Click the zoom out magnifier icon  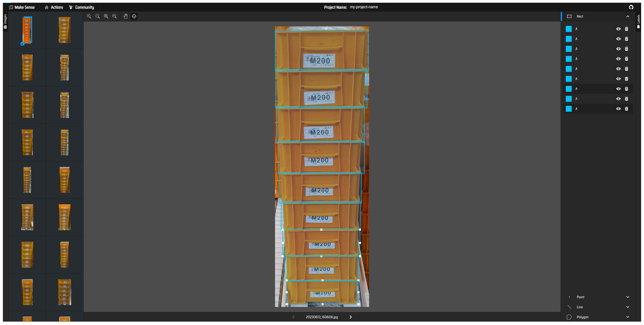tap(97, 16)
